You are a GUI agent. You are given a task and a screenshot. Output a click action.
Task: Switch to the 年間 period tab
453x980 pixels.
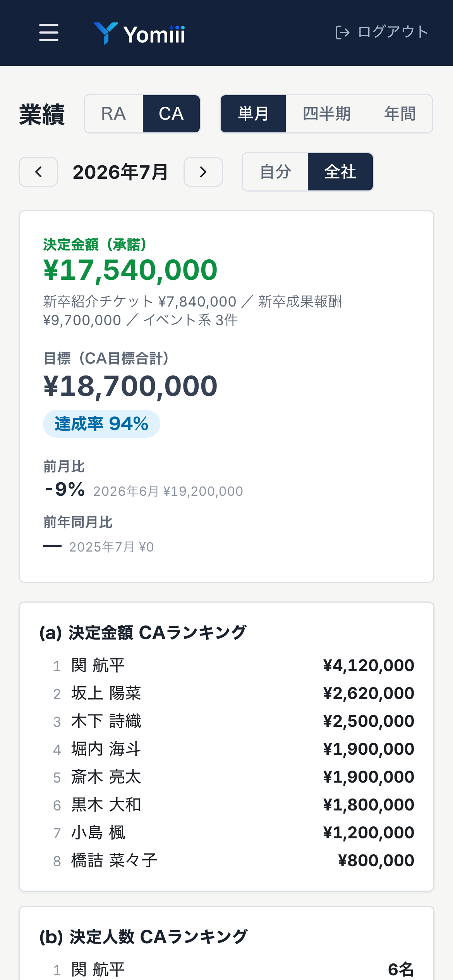point(400,114)
